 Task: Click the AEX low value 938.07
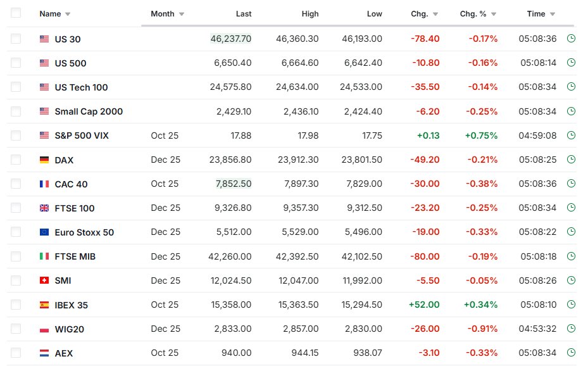(x=368, y=353)
